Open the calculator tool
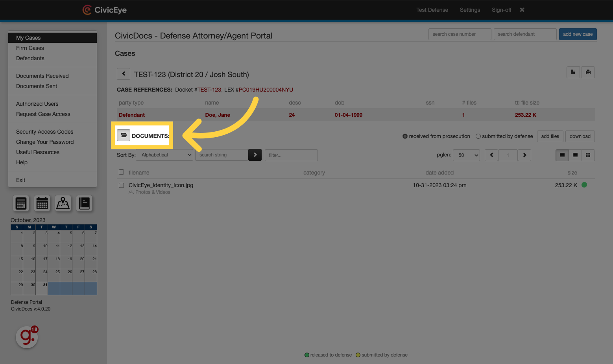This screenshot has height=364, width=613. pyautogui.click(x=21, y=203)
